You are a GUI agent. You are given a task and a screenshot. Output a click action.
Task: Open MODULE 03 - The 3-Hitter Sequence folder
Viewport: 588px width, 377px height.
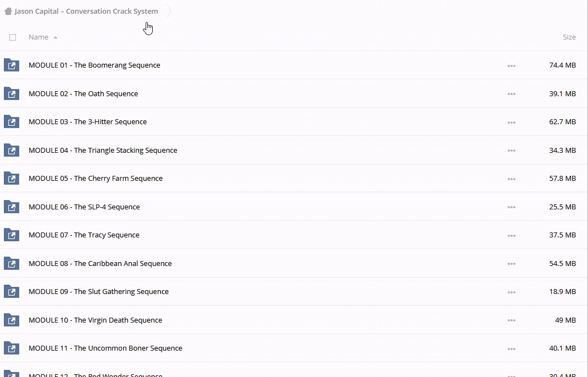coord(87,121)
